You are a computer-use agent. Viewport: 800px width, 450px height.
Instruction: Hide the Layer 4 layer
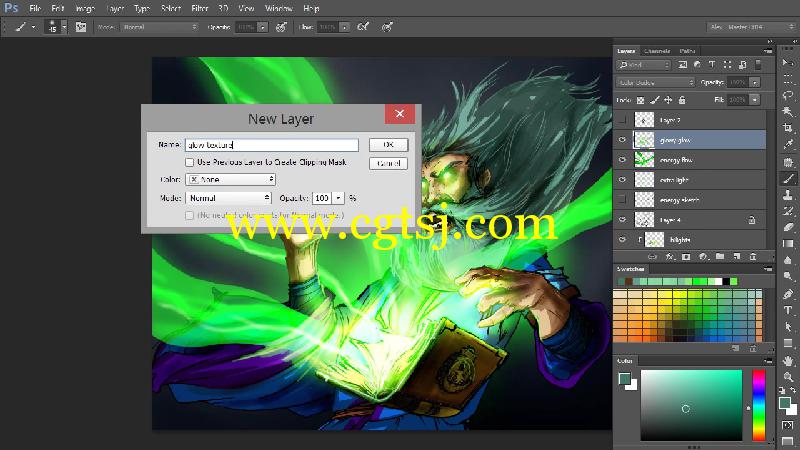[622, 219]
